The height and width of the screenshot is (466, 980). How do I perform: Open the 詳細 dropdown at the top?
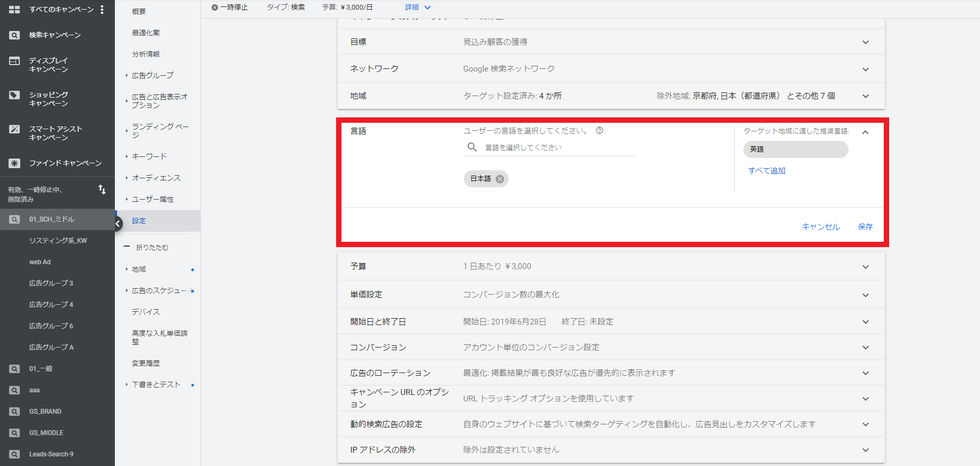(418, 7)
